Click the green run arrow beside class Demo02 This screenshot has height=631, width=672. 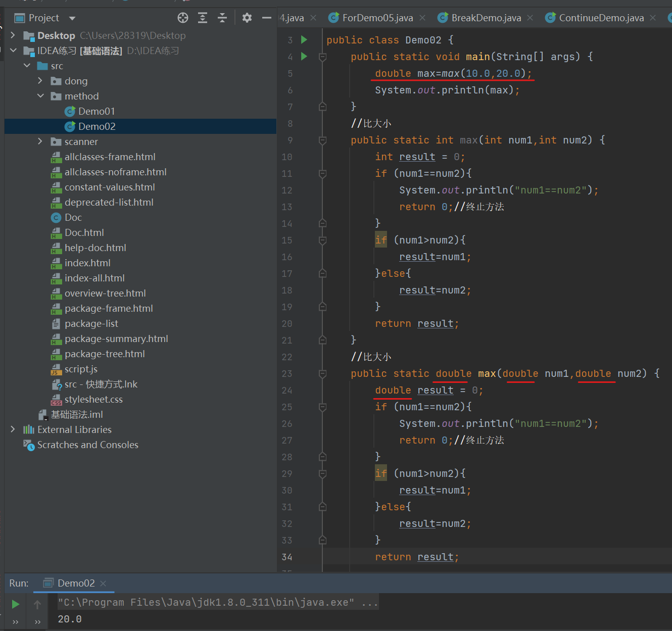pos(304,39)
